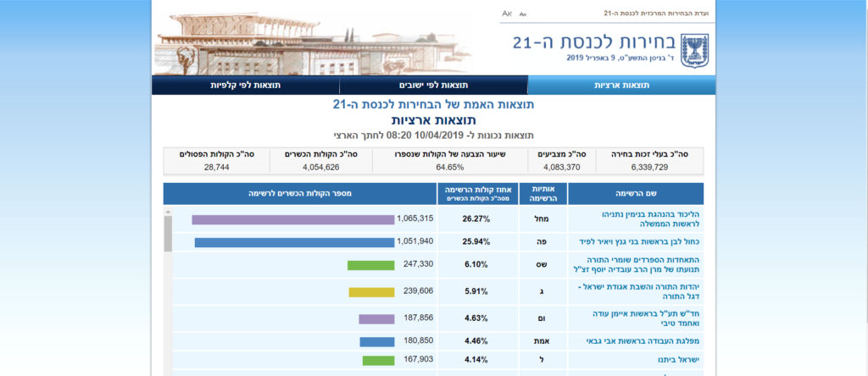Click the שיעור הצבעה של הקולות שנספרו label

click(x=449, y=154)
